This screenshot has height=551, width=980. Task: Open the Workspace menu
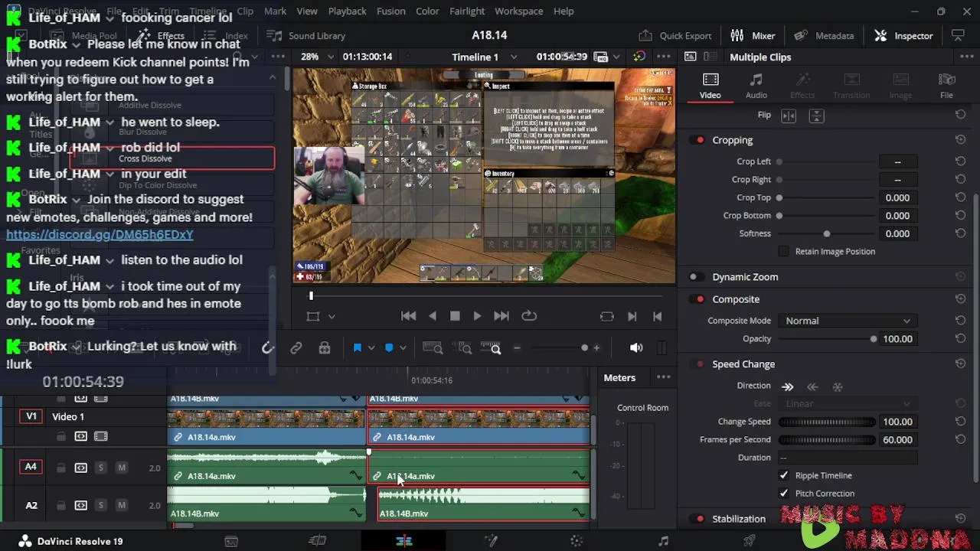pos(518,11)
